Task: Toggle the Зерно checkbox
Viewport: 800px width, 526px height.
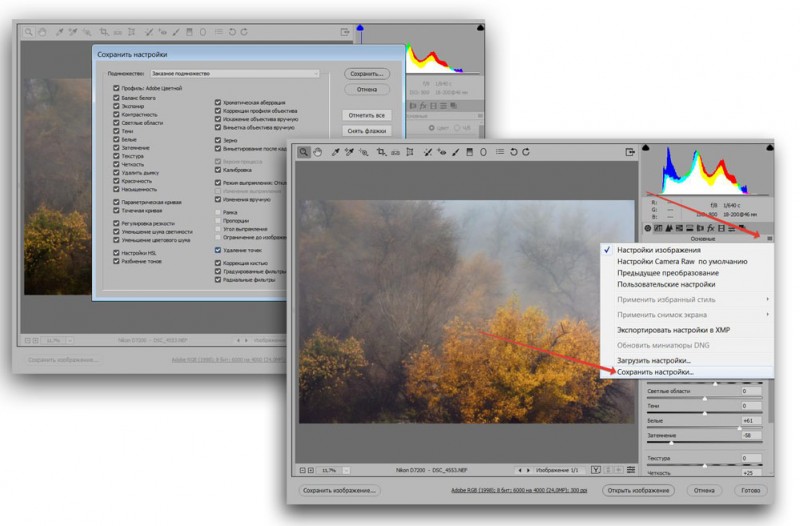Action: [x=218, y=140]
